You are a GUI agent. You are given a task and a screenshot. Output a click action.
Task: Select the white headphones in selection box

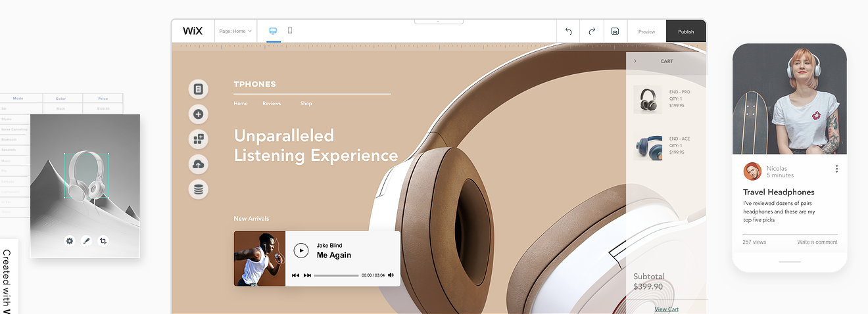click(x=86, y=175)
